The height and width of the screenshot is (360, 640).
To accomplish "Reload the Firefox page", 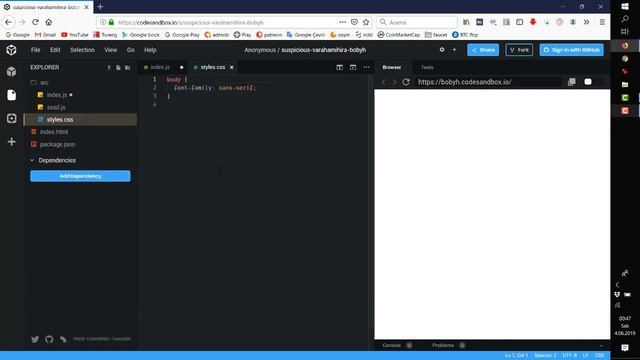I will coord(36,22).
